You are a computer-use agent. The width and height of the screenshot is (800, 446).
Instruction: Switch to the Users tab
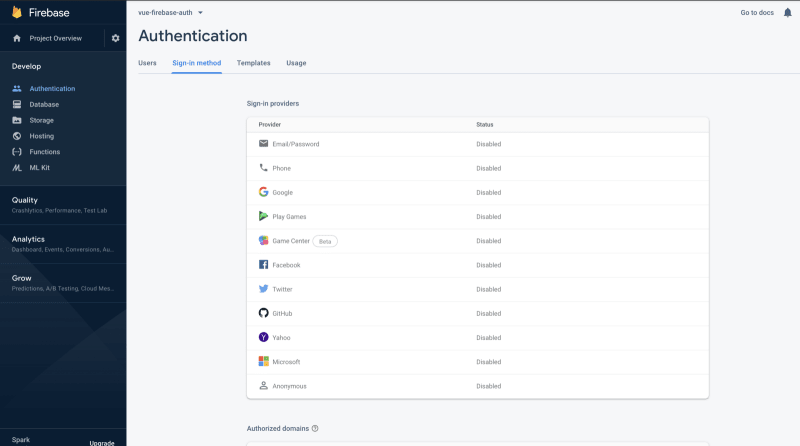(147, 63)
